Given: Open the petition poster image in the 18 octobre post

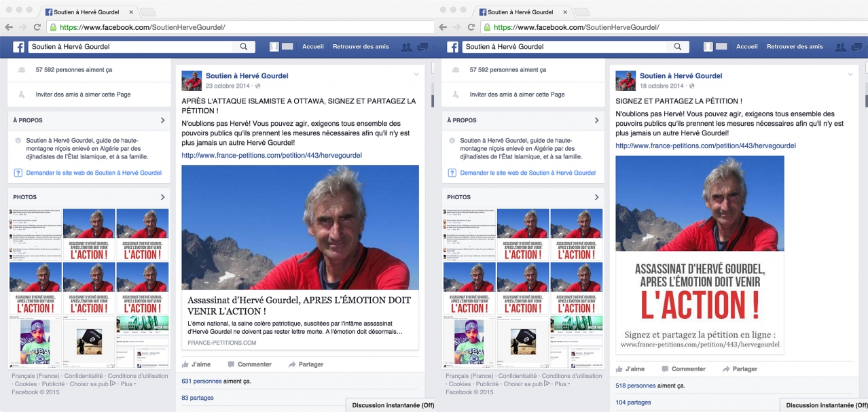Looking at the screenshot, I should pos(700,255).
